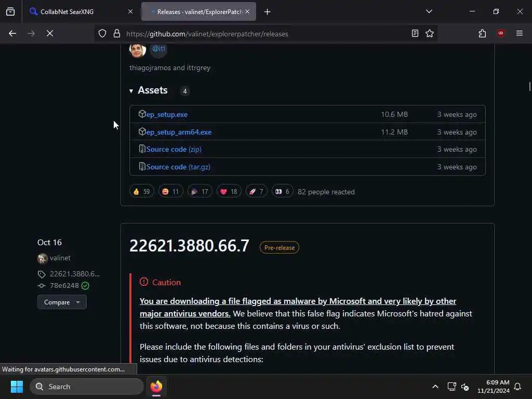Screen dimensions: 532x399
Task: Click the taskbar Search box
Action: click(x=87, y=387)
